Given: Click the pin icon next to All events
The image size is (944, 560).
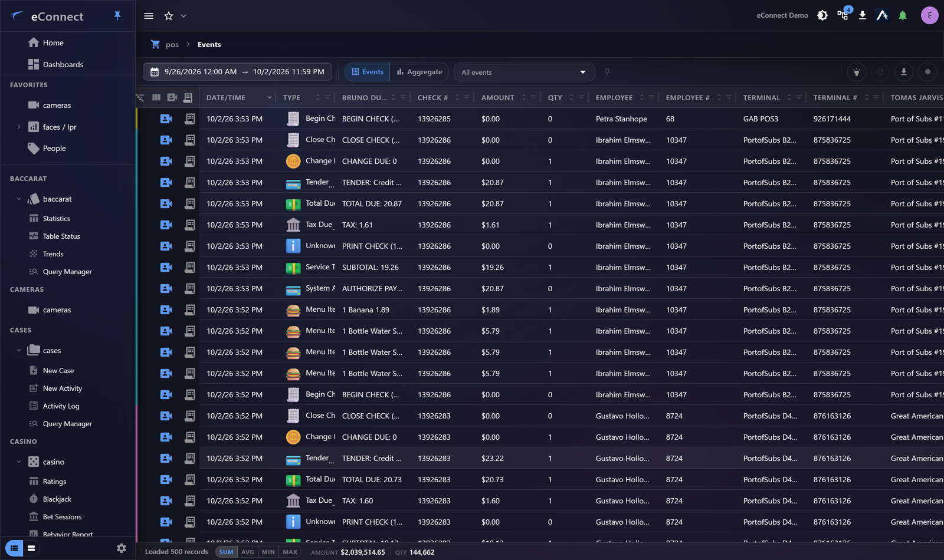Looking at the screenshot, I should (x=607, y=72).
